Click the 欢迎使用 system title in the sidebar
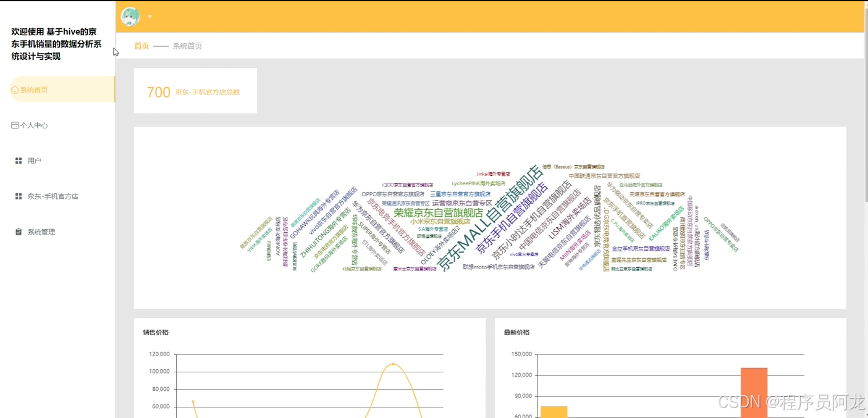 (56, 44)
